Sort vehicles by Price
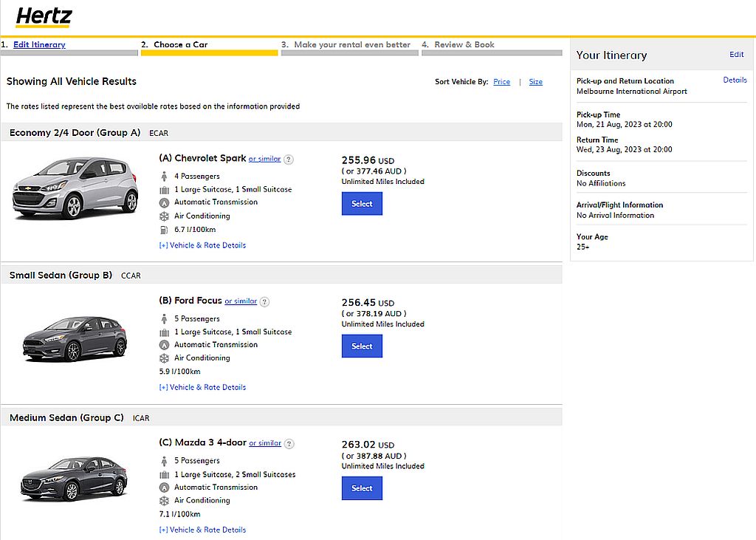The width and height of the screenshot is (756, 540). click(x=501, y=82)
